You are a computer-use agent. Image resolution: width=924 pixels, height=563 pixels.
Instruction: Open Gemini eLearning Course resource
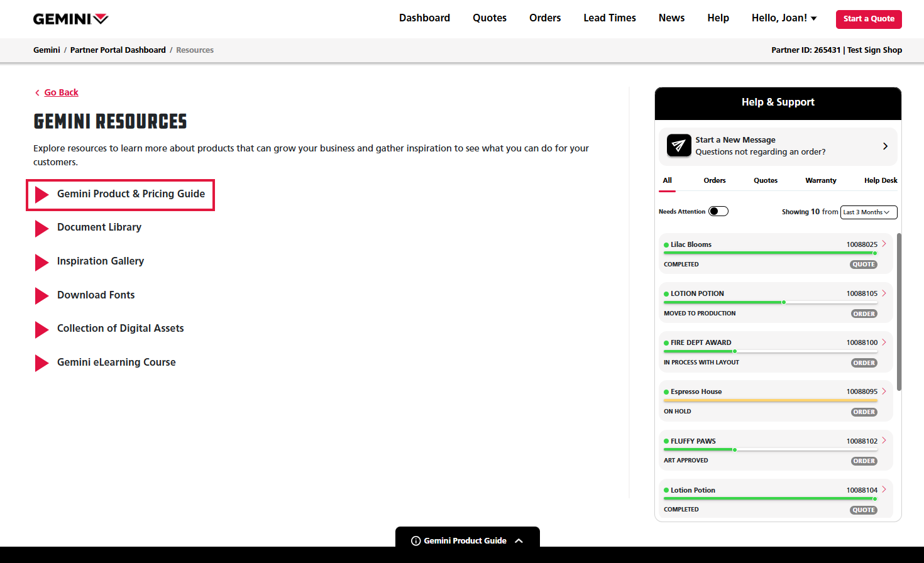[116, 363]
